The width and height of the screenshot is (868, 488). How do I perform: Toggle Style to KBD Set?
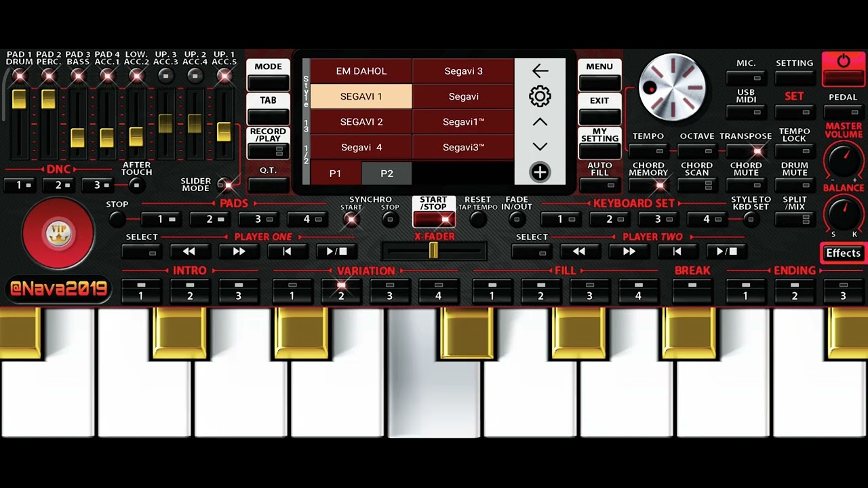[x=750, y=219]
